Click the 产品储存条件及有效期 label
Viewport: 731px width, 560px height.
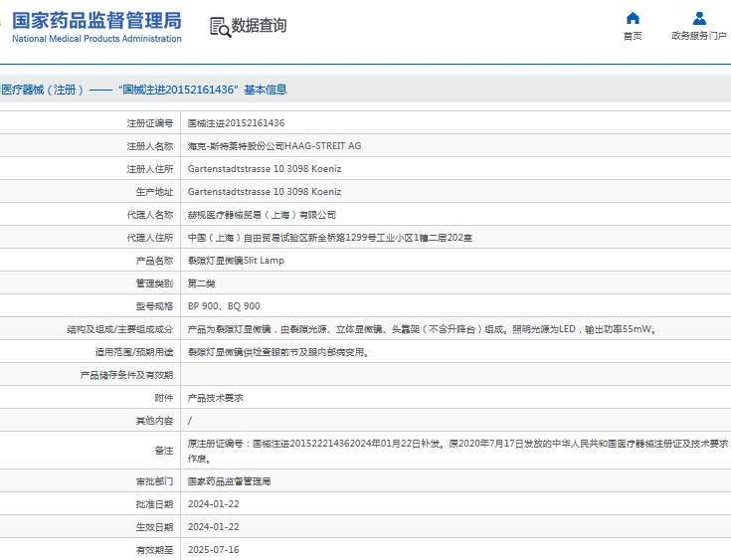pyautogui.click(x=126, y=375)
